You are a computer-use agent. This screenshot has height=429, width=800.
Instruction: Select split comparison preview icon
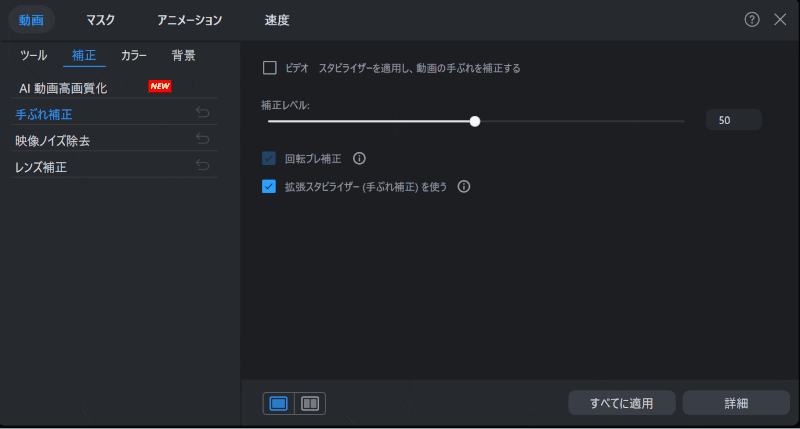click(310, 403)
